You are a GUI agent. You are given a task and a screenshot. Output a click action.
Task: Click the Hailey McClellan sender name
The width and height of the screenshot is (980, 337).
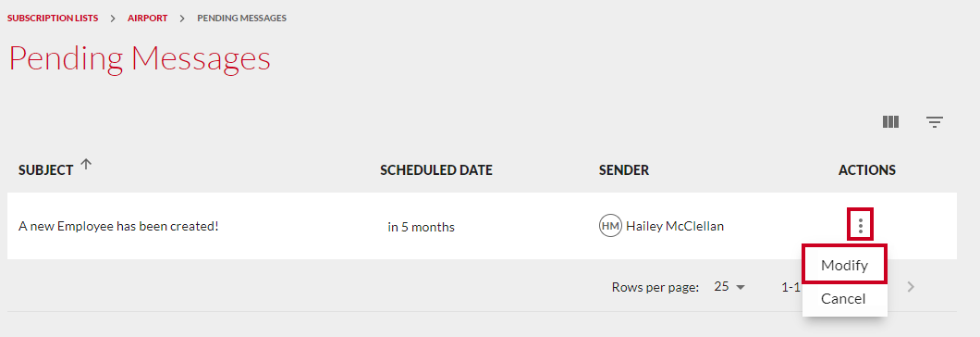click(675, 226)
